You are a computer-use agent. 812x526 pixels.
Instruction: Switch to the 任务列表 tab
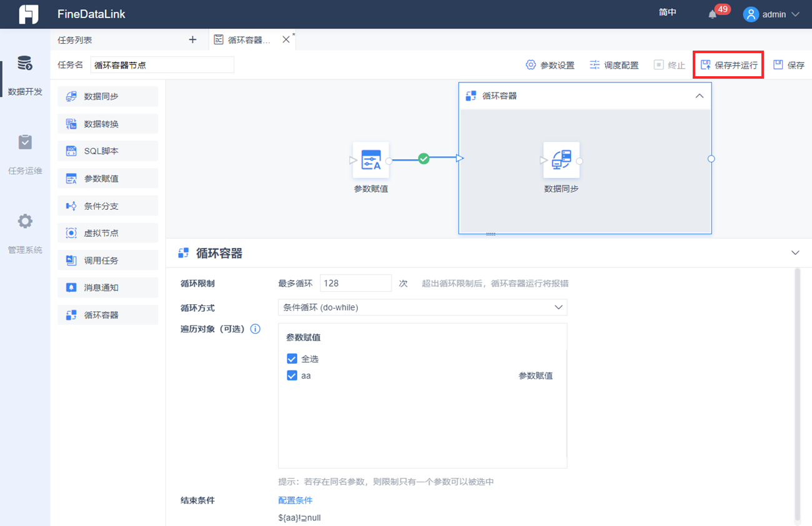point(75,39)
